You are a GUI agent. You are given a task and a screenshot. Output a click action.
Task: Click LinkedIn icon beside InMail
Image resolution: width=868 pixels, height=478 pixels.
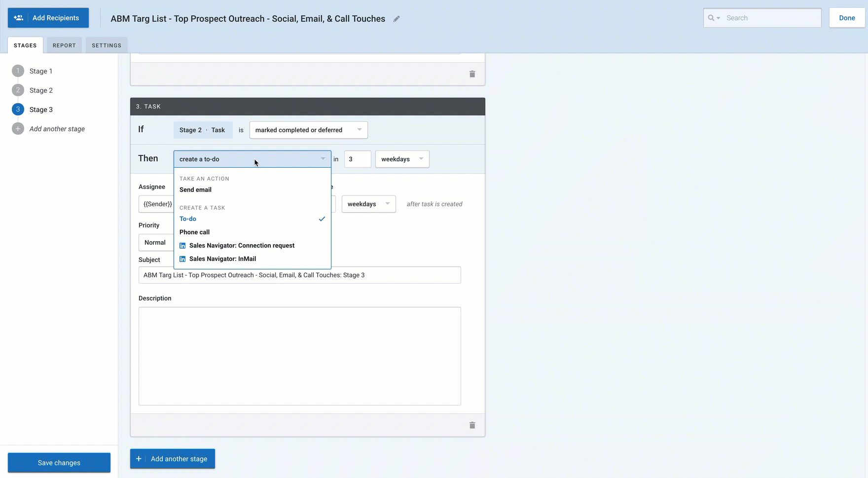pos(182,259)
